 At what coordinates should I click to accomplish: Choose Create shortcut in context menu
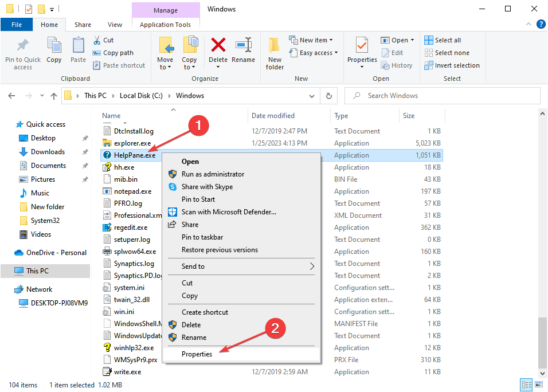pyautogui.click(x=241, y=312)
